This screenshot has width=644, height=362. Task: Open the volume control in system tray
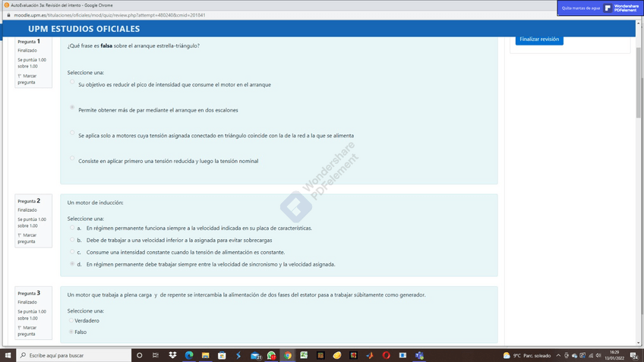coord(598,355)
